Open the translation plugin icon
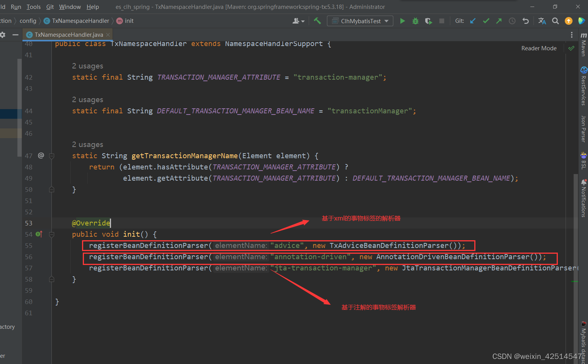This screenshot has height=364, width=588. (x=542, y=21)
